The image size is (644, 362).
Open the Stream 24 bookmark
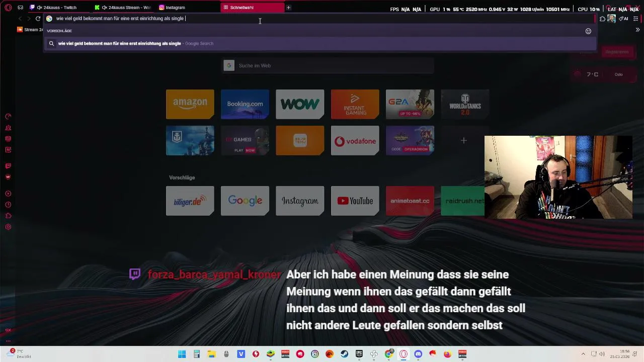(x=30, y=30)
